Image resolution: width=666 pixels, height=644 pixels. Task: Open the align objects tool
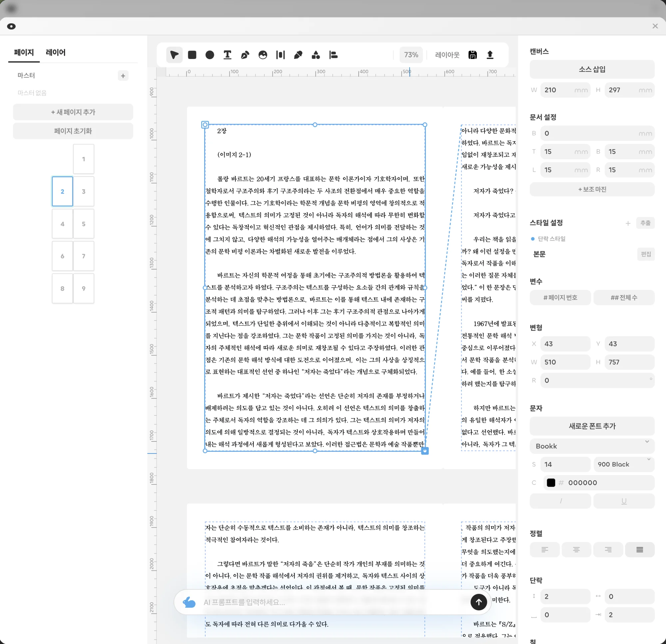click(x=333, y=55)
